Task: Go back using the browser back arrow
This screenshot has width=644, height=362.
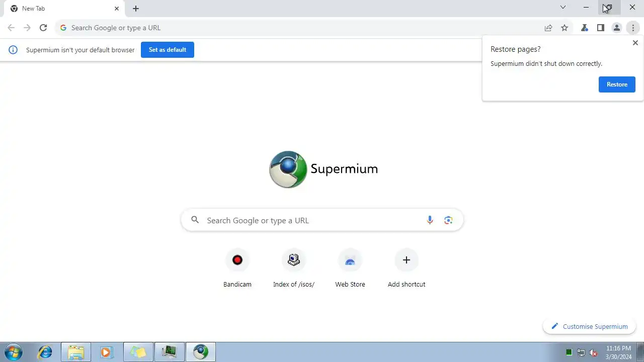Action: (x=11, y=28)
